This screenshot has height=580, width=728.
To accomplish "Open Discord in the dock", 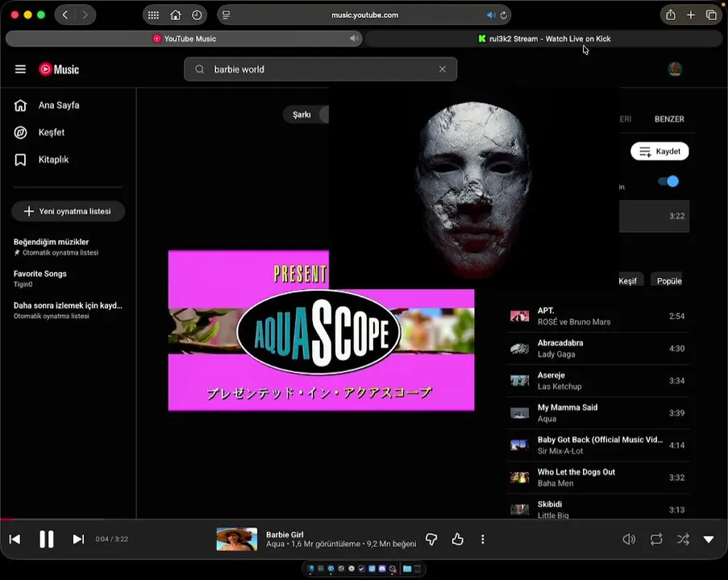I will tap(382, 569).
